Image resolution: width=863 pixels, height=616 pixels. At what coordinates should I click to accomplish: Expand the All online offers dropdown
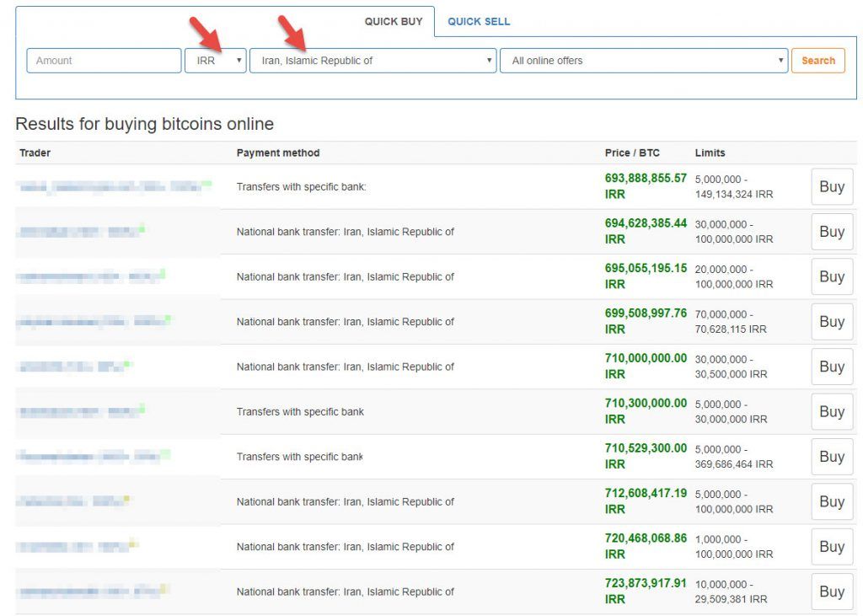pyautogui.click(x=645, y=61)
